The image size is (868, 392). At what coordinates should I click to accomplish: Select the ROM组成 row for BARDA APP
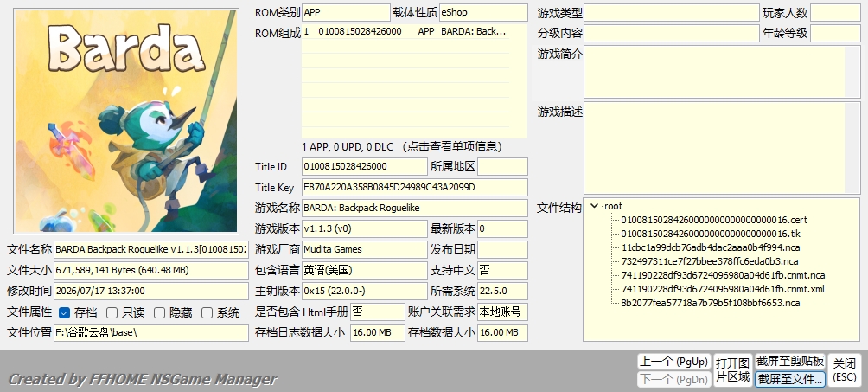pos(405,32)
